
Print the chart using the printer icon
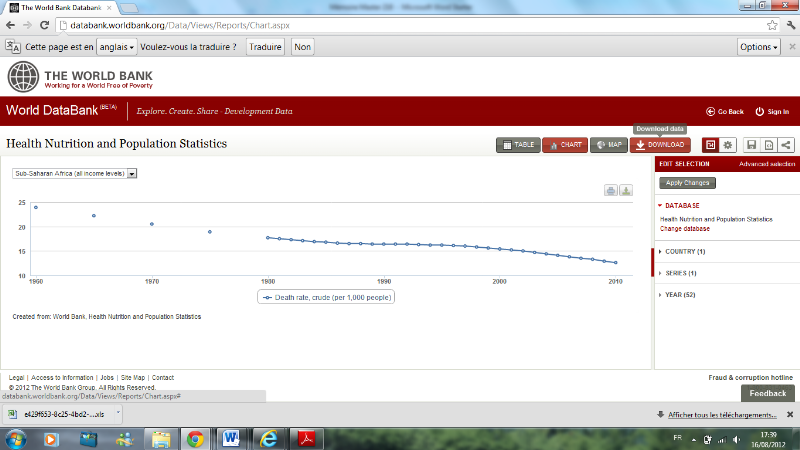click(611, 190)
